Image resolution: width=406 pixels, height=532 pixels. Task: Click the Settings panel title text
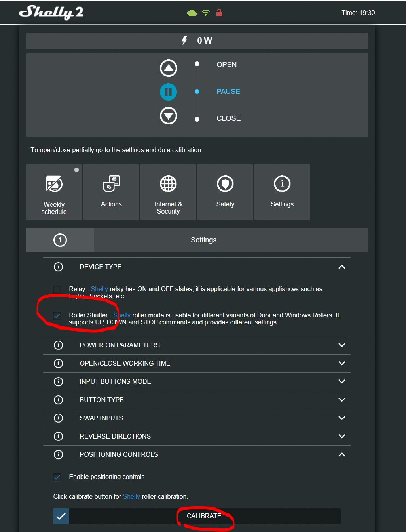click(x=204, y=240)
